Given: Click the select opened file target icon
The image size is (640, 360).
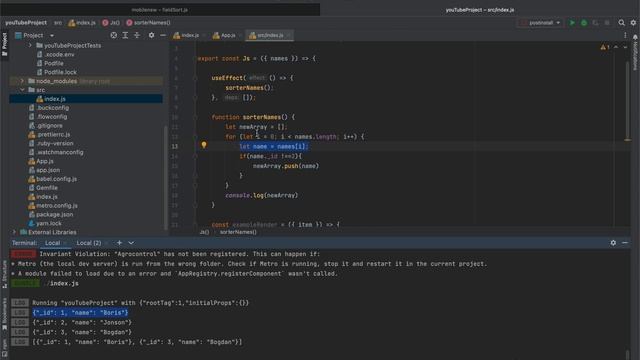Looking at the screenshot, I should click(x=113, y=36).
